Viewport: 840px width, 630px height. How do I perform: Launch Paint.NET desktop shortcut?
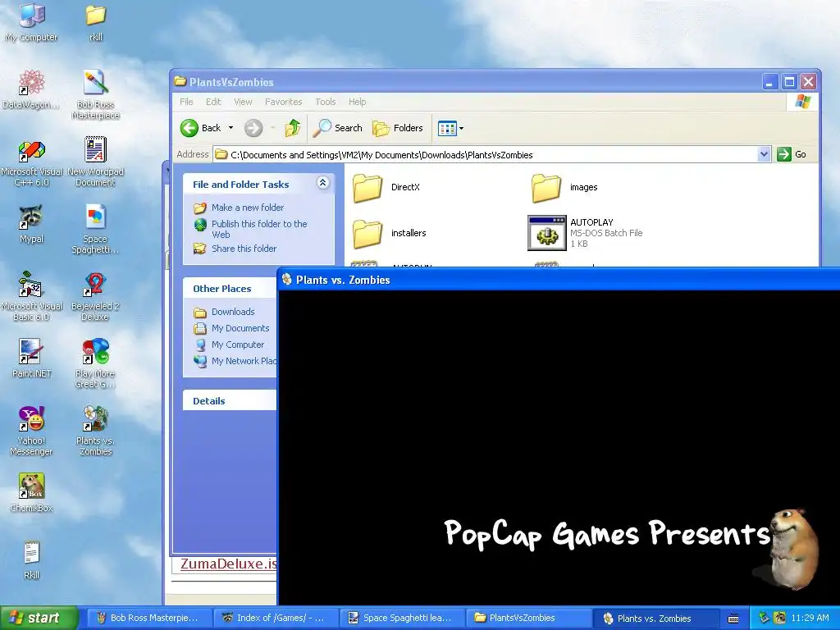pos(32,358)
